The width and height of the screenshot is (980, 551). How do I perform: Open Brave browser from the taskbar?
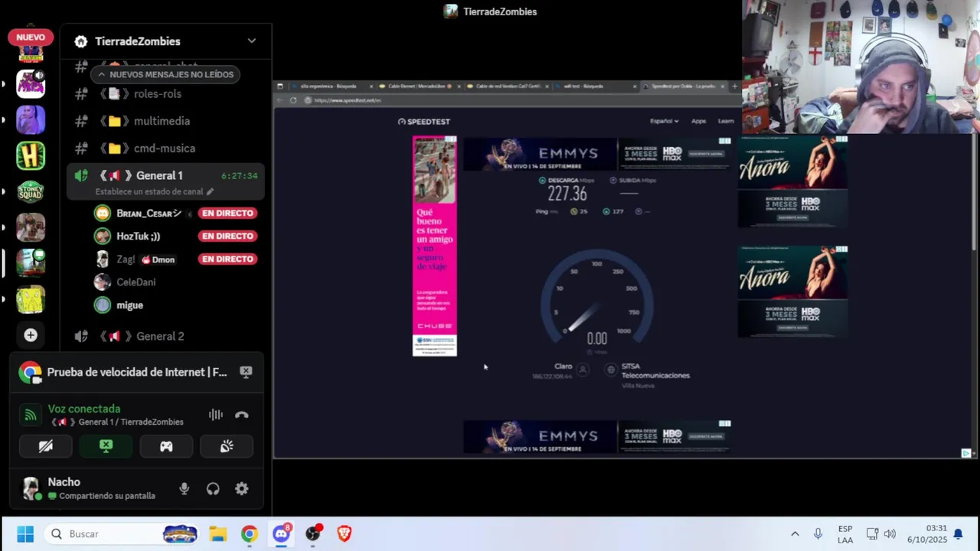click(x=344, y=533)
